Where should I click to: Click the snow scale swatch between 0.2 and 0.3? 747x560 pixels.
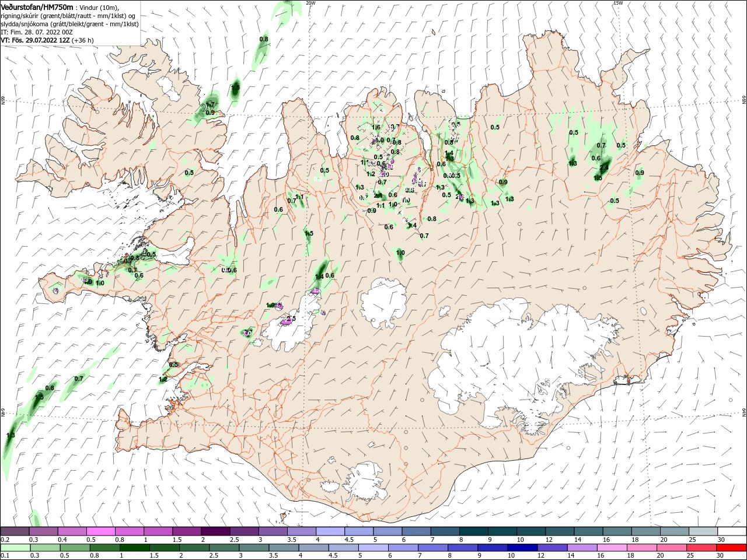pyautogui.click(x=15, y=531)
